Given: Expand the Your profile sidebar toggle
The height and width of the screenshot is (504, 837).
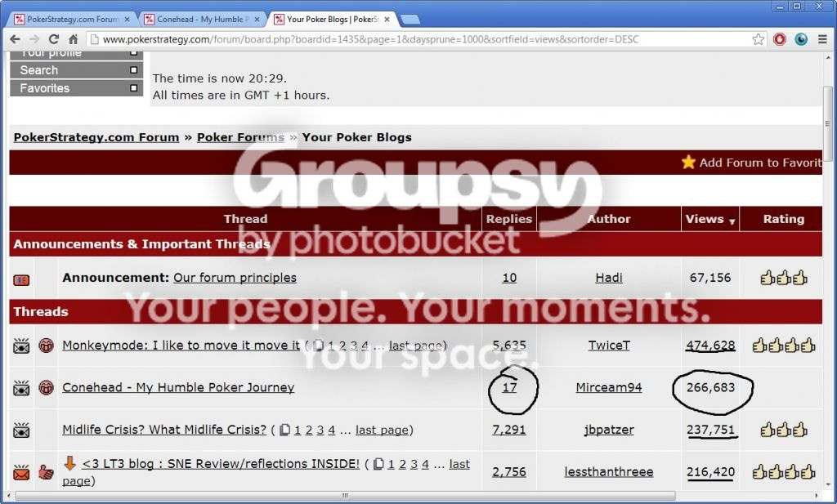Looking at the screenshot, I should point(133,53).
